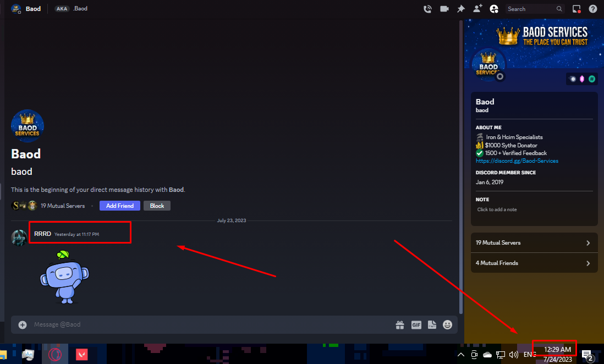Click 'Jan 6, 2019' member since date
This screenshot has width=604, height=364.
[x=490, y=182]
